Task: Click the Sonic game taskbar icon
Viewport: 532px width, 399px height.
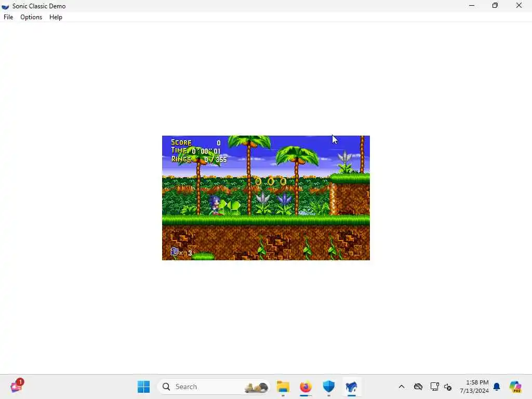Action: [352, 387]
